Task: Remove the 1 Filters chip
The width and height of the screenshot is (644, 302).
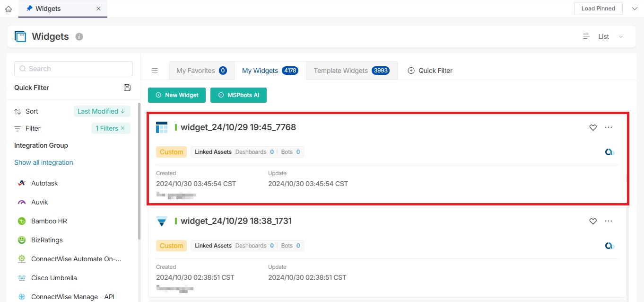Action: click(123, 128)
